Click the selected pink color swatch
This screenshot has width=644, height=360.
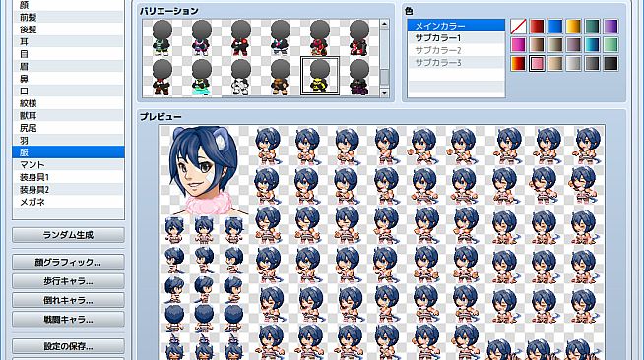point(537,64)
